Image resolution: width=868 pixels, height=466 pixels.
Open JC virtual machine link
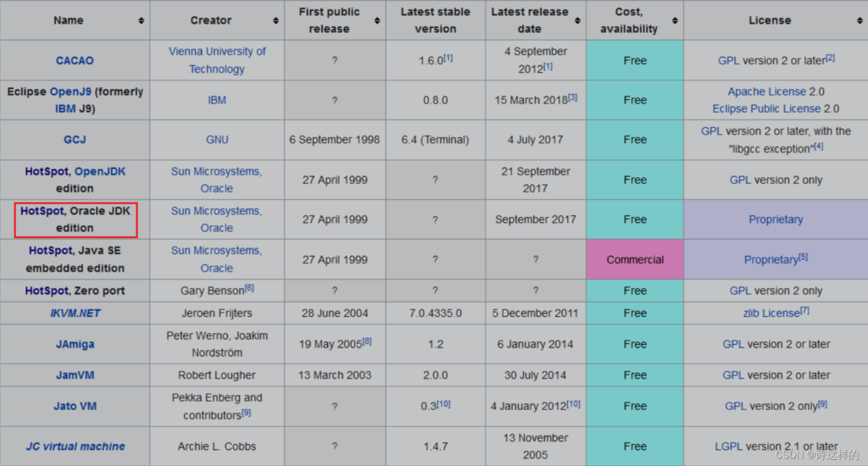point(75,446)
